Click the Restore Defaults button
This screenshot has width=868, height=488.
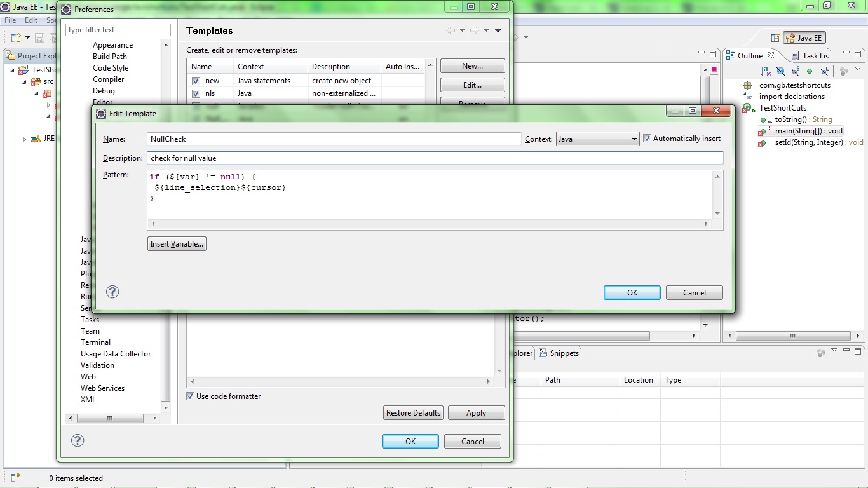(x=413, y=412)
